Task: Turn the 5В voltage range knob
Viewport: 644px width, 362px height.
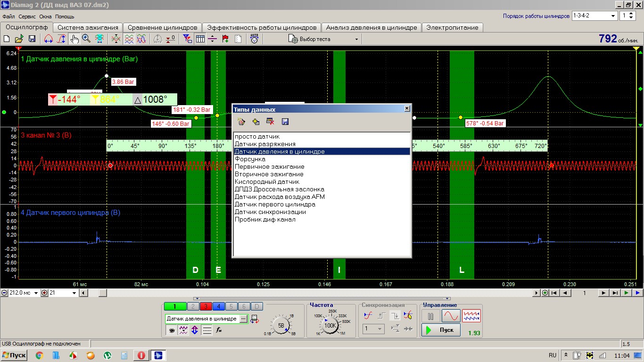Action: click(281, 325)
